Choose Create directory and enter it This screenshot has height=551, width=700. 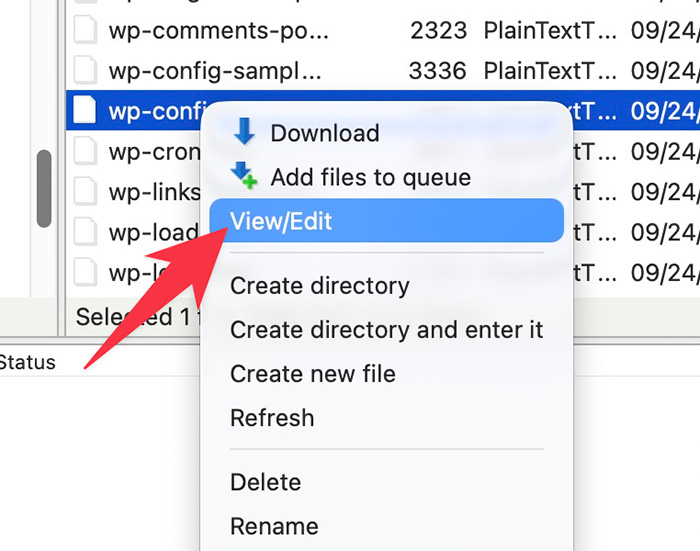(386, 330)
